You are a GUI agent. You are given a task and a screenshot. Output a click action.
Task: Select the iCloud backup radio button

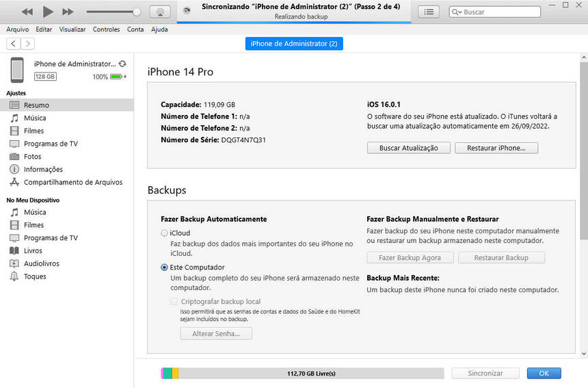pyautogui.click(x=164, y=233)
